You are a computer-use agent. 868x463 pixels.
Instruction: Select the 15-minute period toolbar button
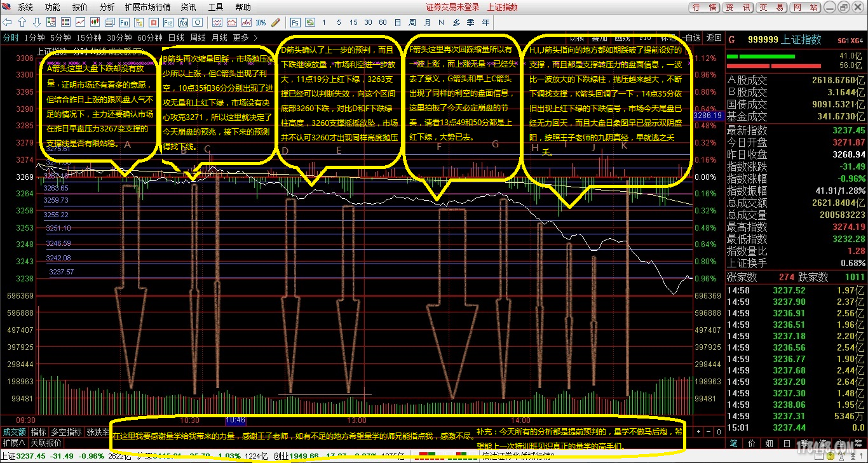[353, 22]
